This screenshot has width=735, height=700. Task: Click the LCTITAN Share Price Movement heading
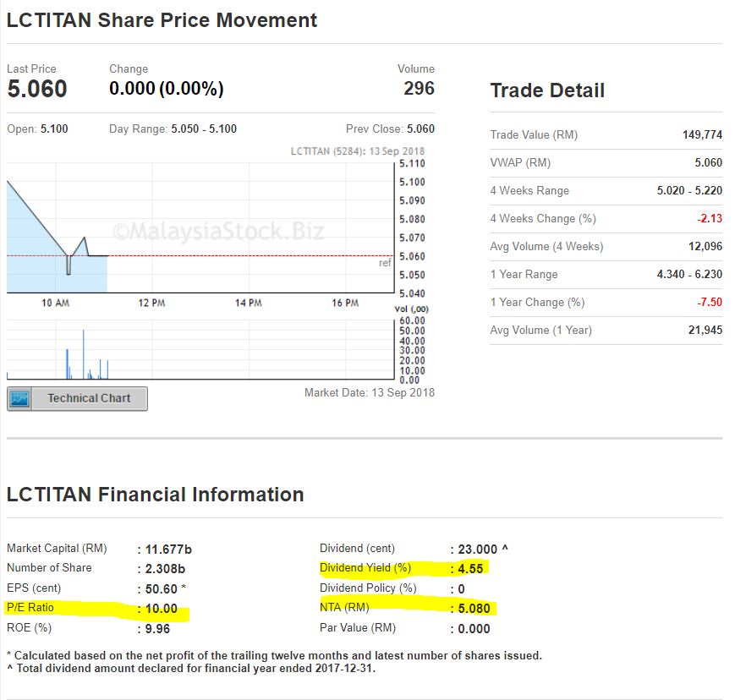pos(162,20)
